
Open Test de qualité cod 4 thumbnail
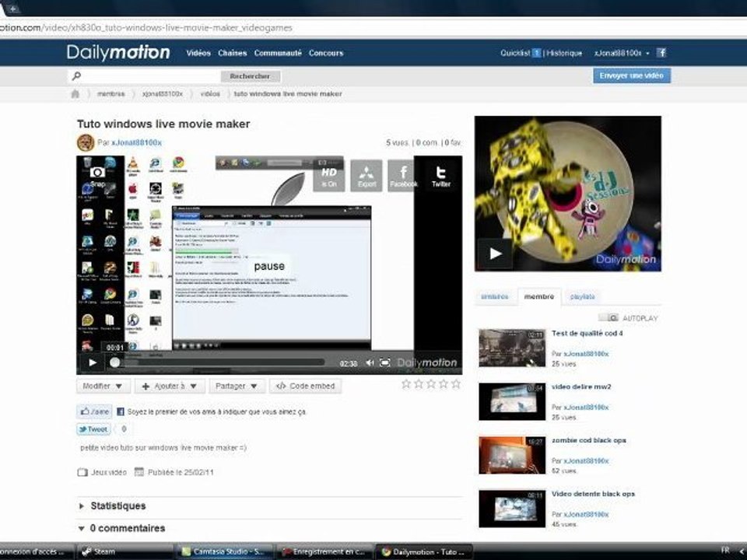pyautogui.click(x=512, y=348)
